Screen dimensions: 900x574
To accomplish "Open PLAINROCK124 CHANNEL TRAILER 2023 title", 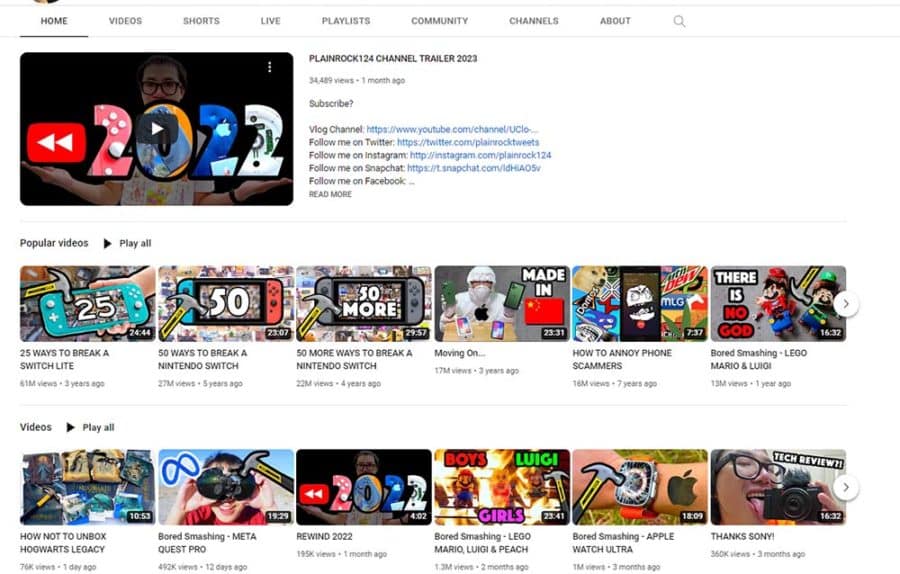I will point(393,59).
